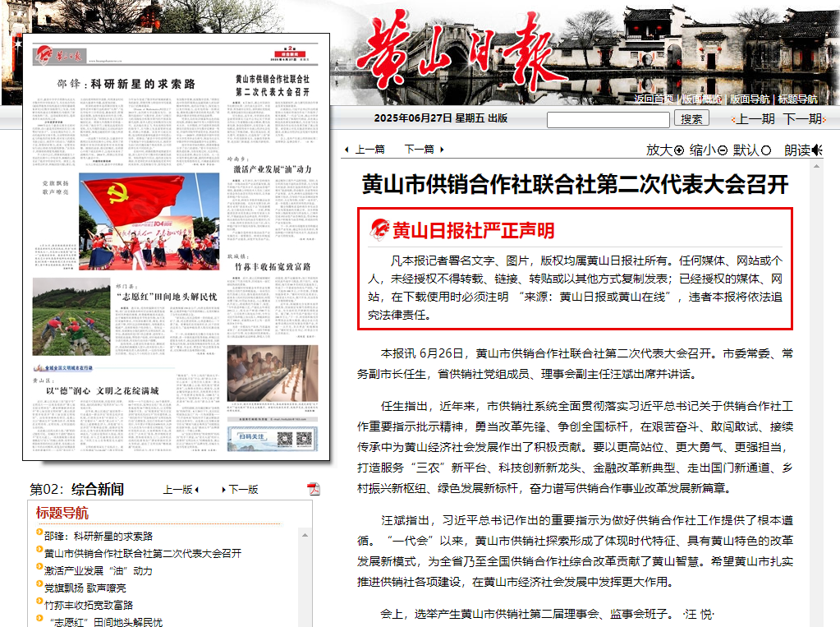This screenshot has width=840, height=627.
Task: Click the left arrow beside 上一篇
Action: point(347,150)
